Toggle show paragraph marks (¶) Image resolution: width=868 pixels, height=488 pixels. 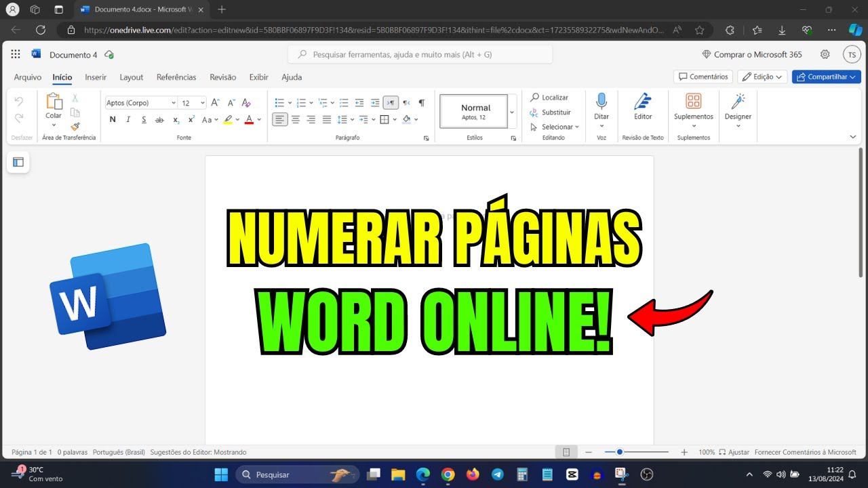tap(422, 103)
